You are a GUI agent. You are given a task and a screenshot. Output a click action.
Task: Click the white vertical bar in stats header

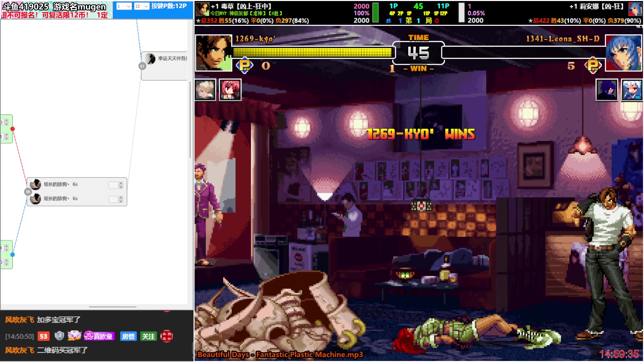(x=462, y=12)
